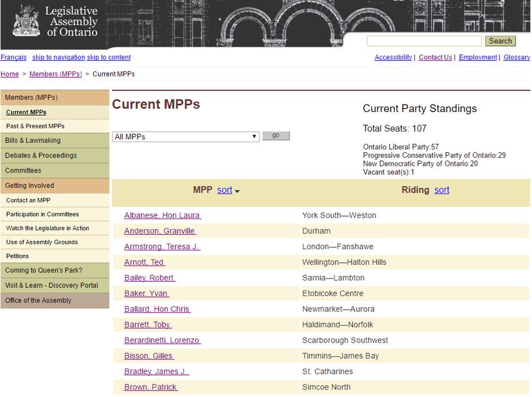Click the Total Seats: 107 text
The height and width of the screenshot is (397, 532).
[x=394, y=128]
